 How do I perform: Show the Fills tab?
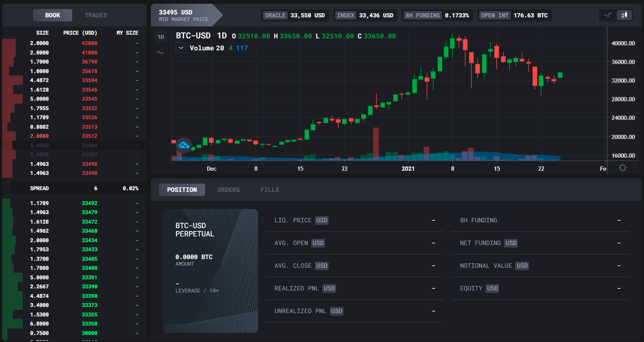(x=270, y=190)
